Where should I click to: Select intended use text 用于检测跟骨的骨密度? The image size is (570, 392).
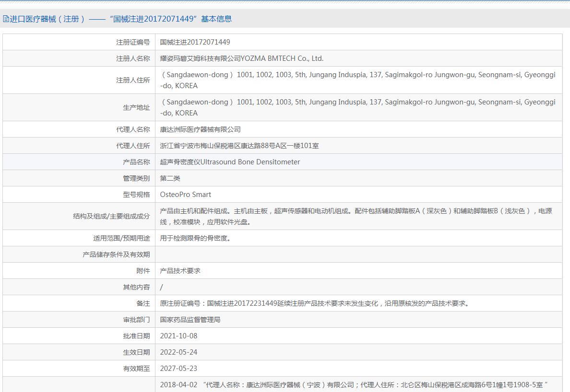(x=195, y=238)
